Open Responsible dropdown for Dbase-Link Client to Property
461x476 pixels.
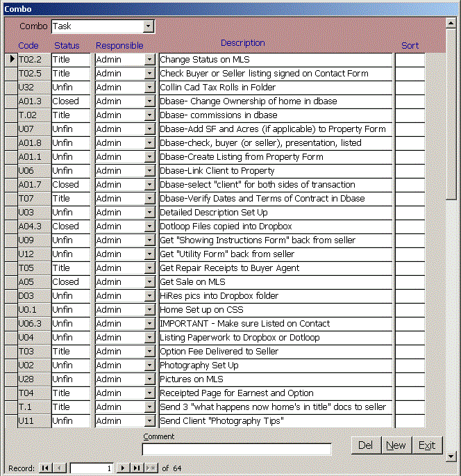click(x=149, y=171)
